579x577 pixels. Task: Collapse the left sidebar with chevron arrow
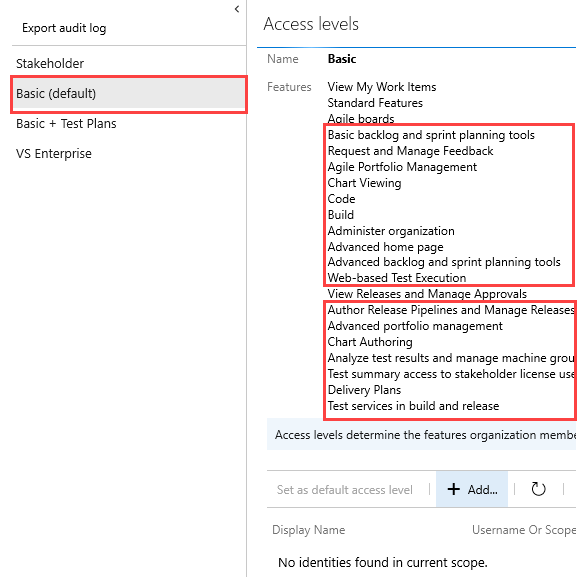click(x=237, y=9)
